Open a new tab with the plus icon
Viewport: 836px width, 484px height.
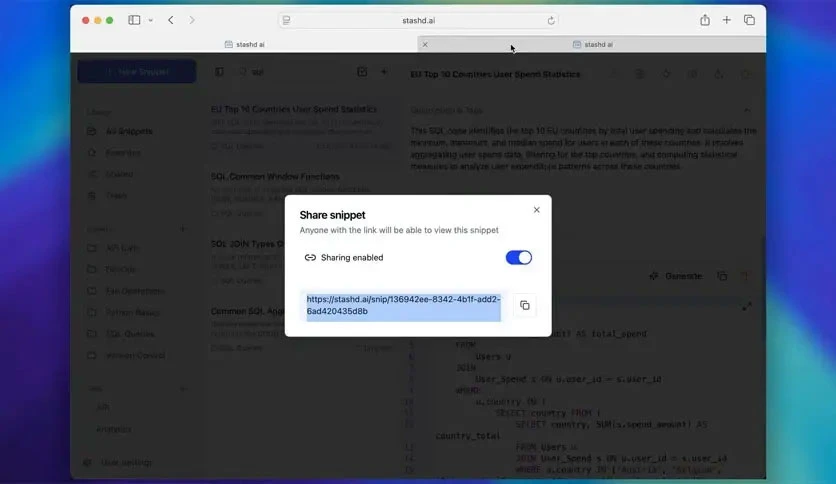click(x=727, y=20)
